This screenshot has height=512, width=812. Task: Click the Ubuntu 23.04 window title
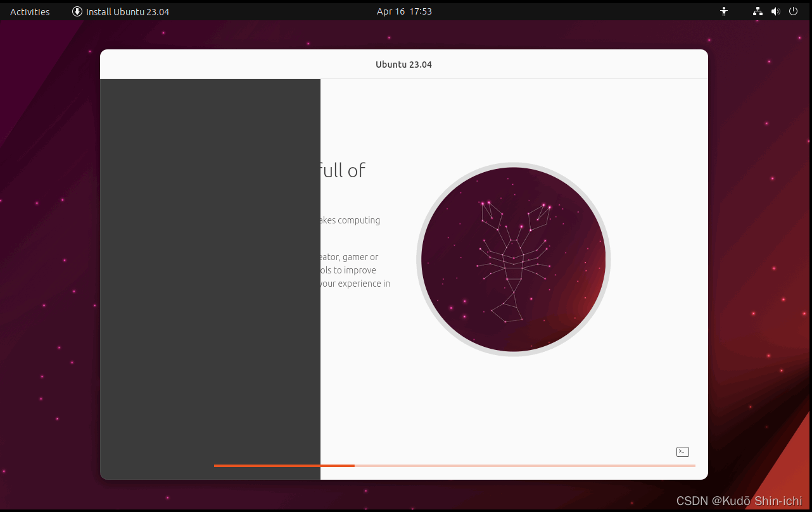click(x=403, y=64)
